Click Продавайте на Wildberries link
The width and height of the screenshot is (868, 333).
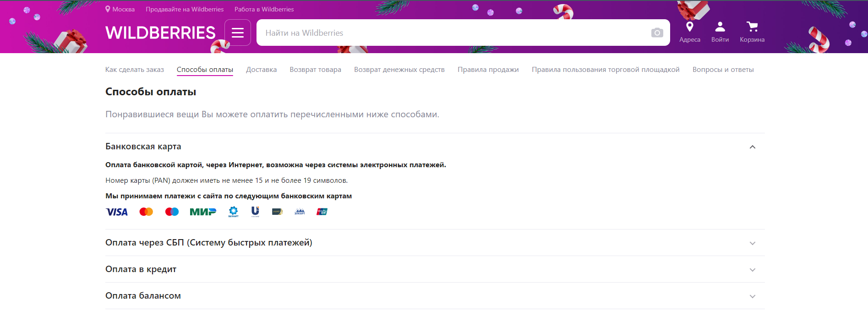pos(185,9)
